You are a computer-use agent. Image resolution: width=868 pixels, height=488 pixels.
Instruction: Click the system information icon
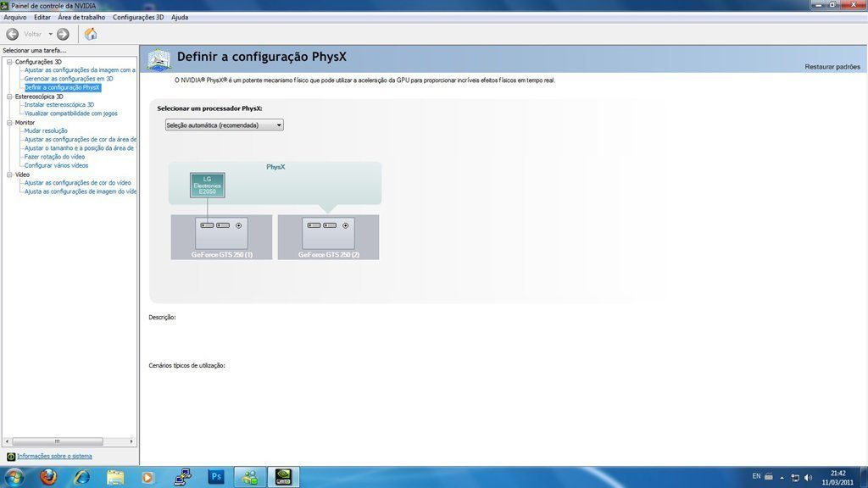click(x=10, y=457)
